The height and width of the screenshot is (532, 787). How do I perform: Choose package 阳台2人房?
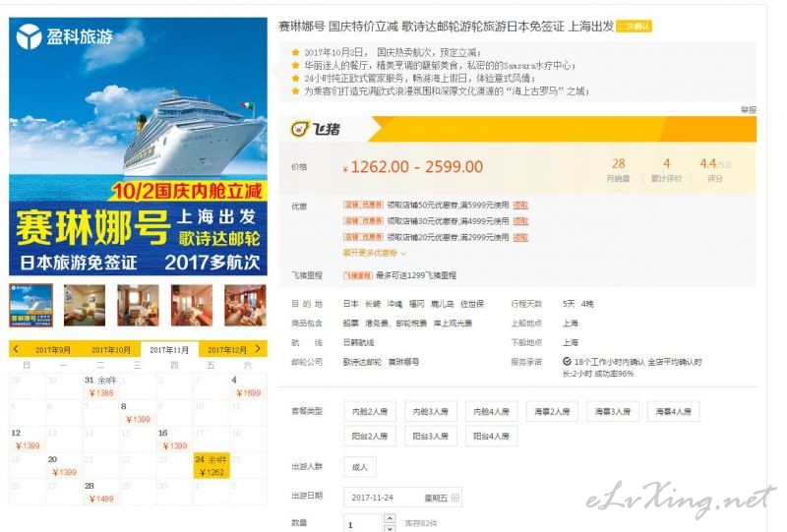[x=370, y=437]
